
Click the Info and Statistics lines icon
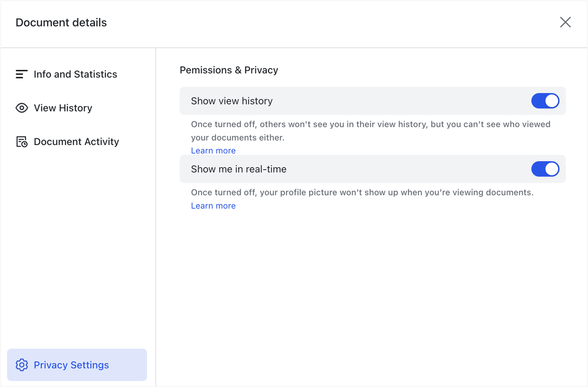(x=22, y=74)
